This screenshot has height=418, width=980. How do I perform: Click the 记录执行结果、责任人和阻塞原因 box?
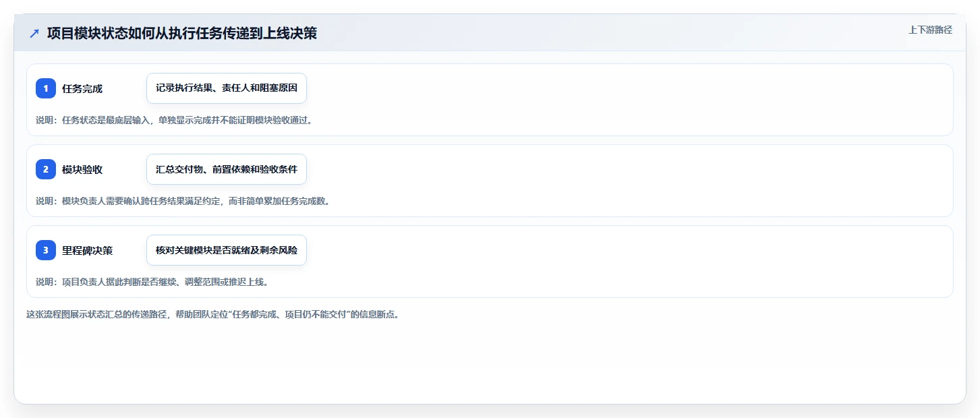click(227, 88)
